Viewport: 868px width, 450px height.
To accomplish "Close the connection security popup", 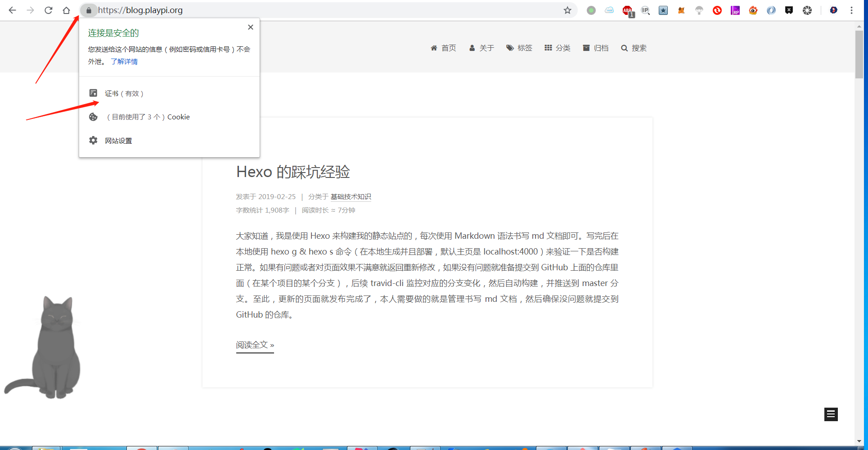I will (251, 27).
